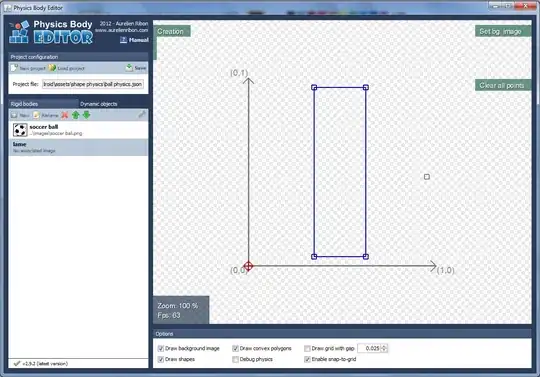Click the New rigid body icon
The image size is (540, 377).
coord(14,115)
